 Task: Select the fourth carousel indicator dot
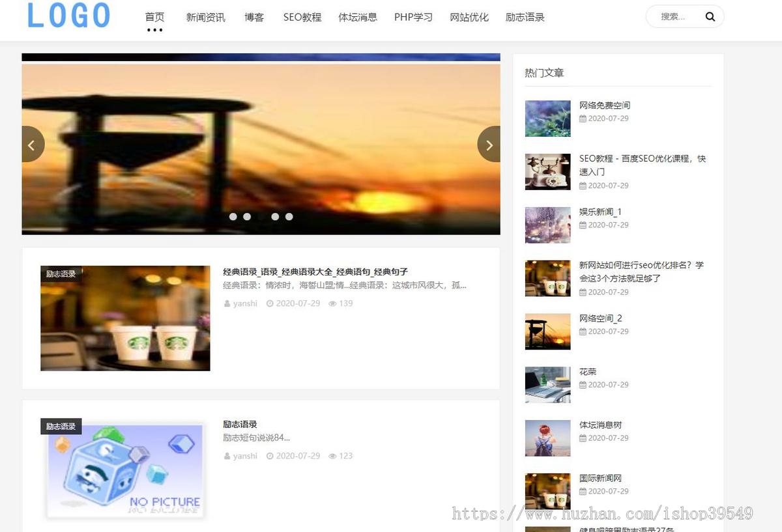[x=275, y=217]
